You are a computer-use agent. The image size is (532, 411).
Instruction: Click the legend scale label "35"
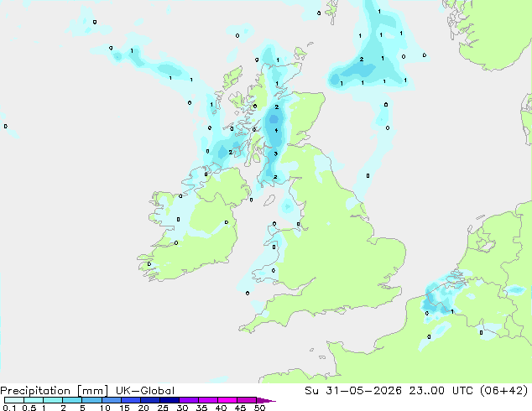click(x=201, y=408)
